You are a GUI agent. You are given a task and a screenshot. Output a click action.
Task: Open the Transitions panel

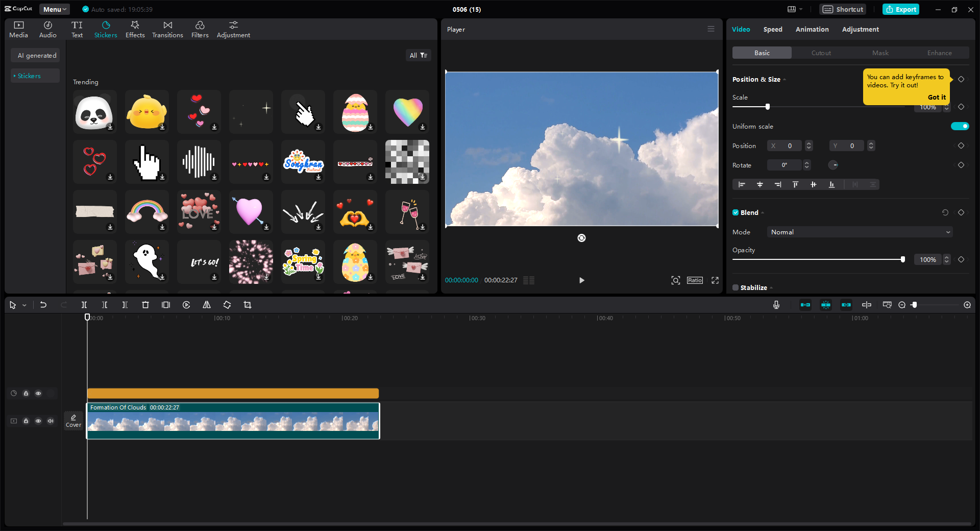click(167, 30)
